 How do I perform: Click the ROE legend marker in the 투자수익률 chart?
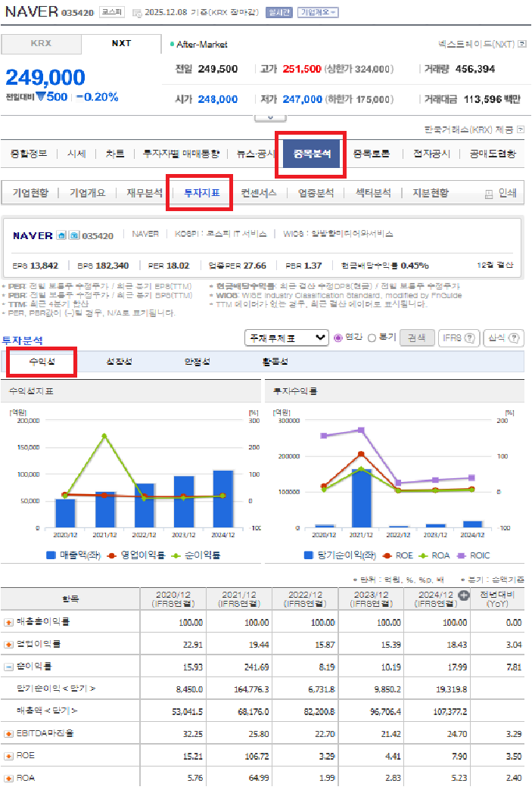coord(387,555)
